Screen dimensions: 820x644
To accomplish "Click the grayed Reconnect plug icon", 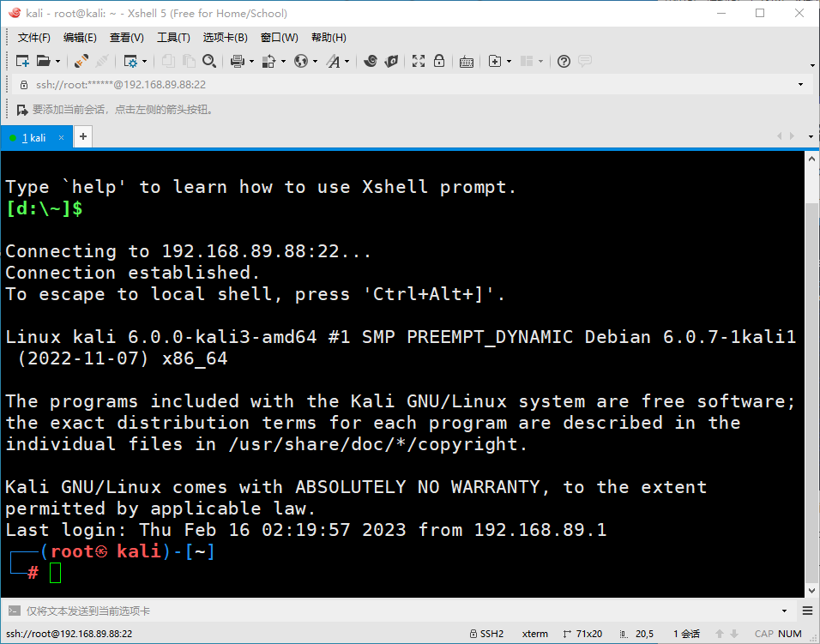I will point(103,61).
